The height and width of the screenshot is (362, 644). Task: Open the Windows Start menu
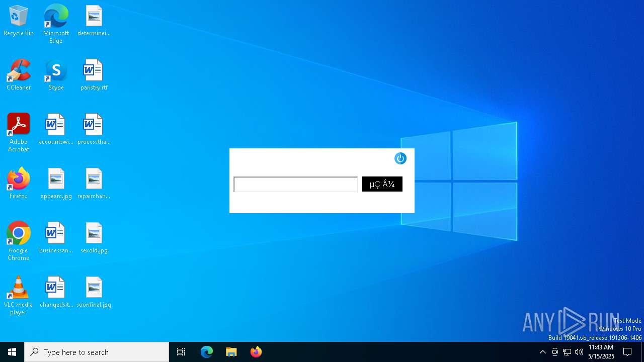click(x=12, y=352)
